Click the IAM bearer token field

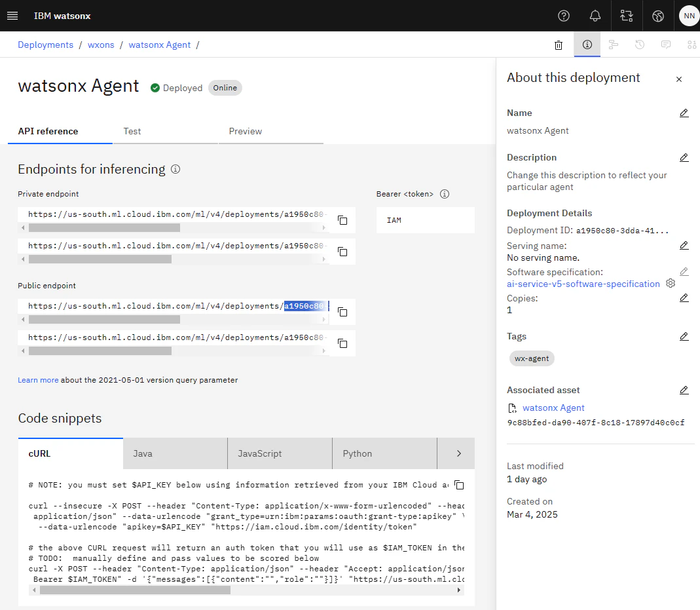[426, 220]
